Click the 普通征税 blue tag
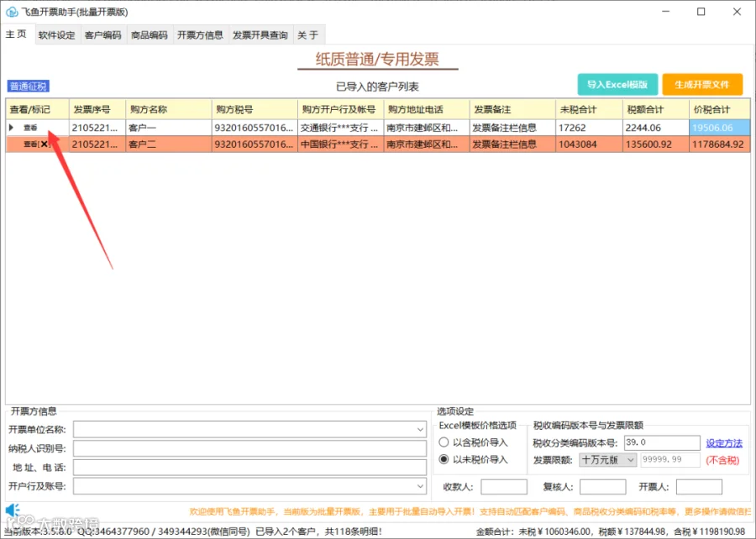Image resolution: width=756 pixels, height=539 pixels. click(29, 86)
